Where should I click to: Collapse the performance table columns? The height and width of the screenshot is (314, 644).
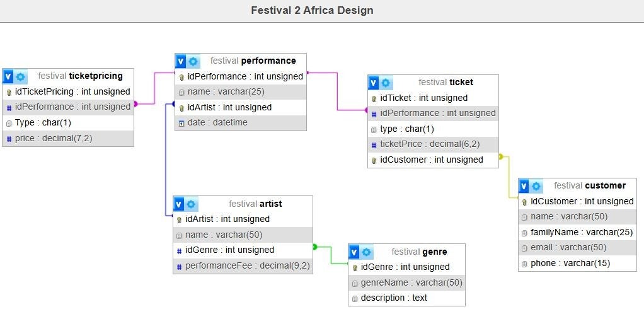tap(181, 61)
